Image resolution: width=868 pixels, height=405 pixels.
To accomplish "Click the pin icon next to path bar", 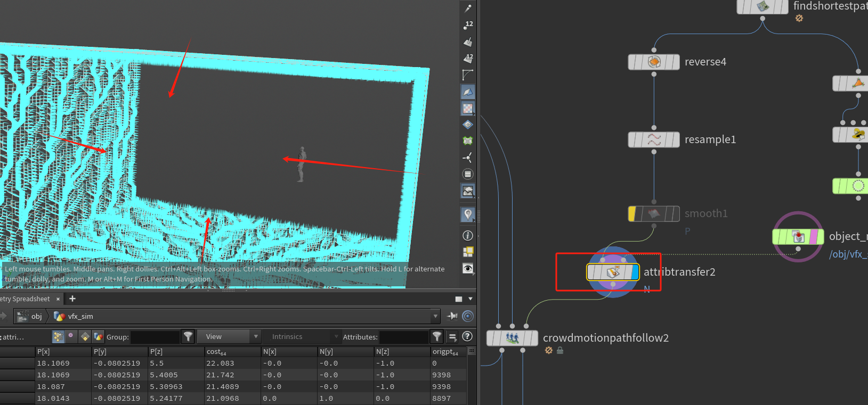I will click(x=452, y=316).
